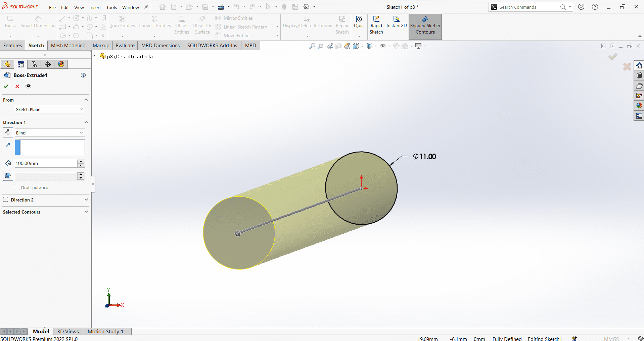Click the Rapid Sketch button
This screenshot has width=644, height=341.
(376, 25)
